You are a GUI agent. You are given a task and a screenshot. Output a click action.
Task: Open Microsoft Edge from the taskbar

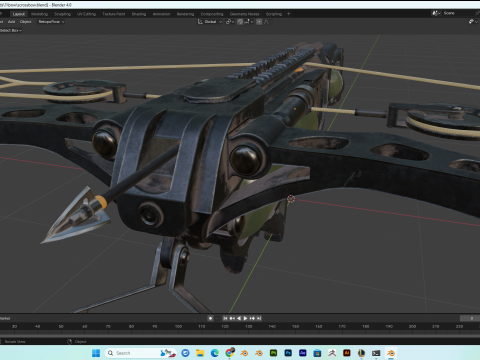click(x=215, y=353)
